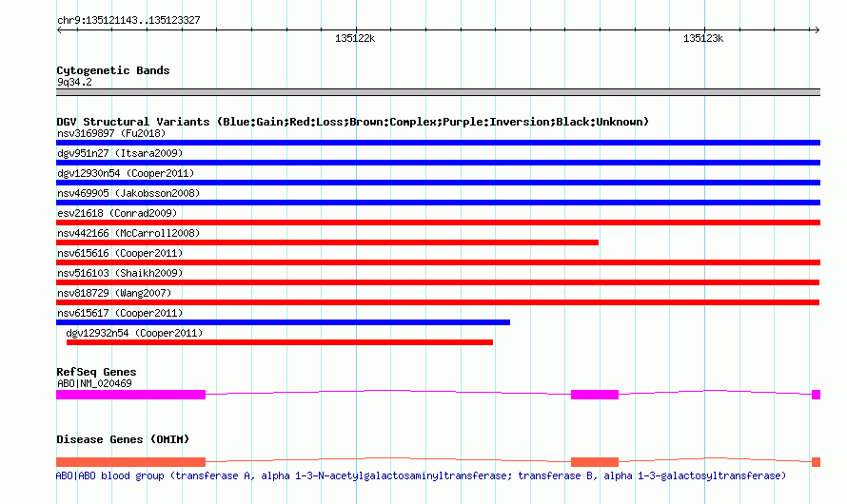
Task: Click the red loss bar under esv21618
Action: (438, 223)
